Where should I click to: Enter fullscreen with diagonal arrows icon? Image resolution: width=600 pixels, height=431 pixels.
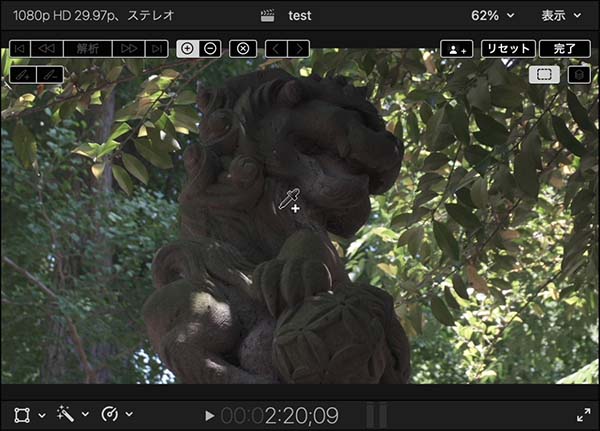(584, 415)
